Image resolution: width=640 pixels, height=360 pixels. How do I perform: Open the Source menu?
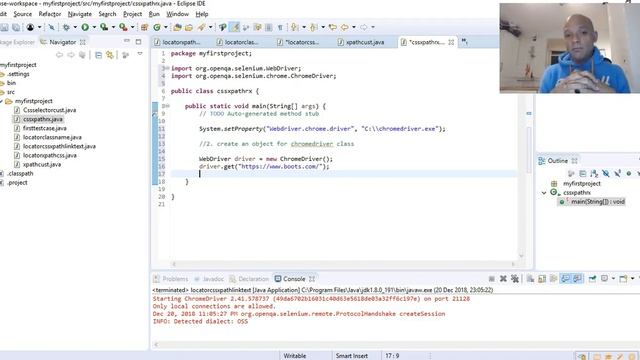(22, 14)
